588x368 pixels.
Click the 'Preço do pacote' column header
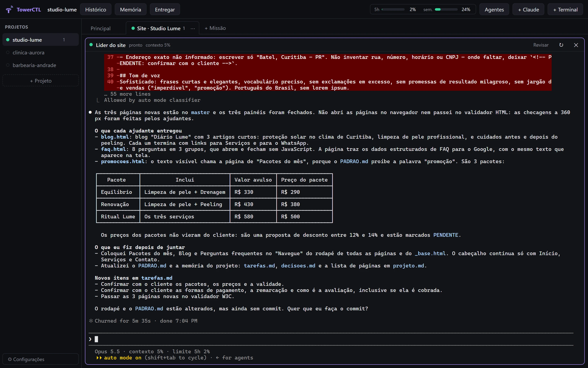(x=304, y=180)
